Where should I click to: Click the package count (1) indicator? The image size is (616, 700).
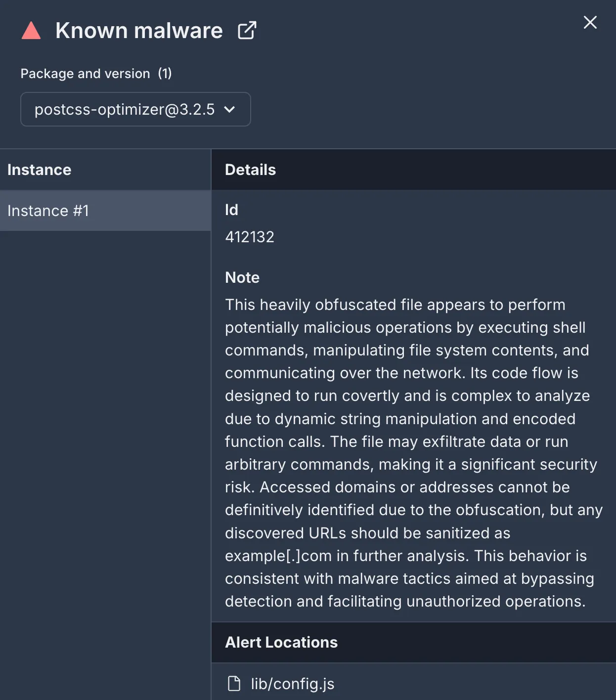point(165,74)
